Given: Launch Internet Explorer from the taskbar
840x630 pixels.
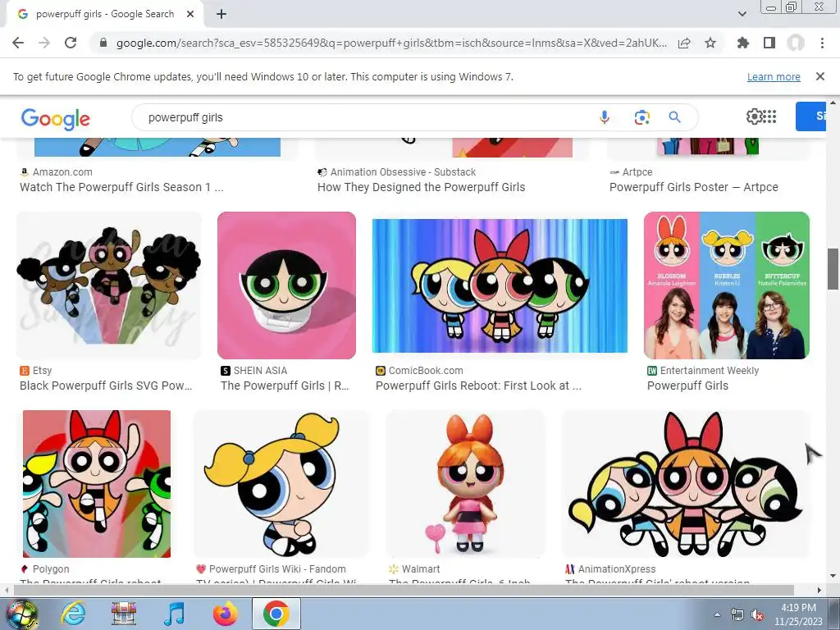Looking at the screenshot, I should [x=73, y=614].
